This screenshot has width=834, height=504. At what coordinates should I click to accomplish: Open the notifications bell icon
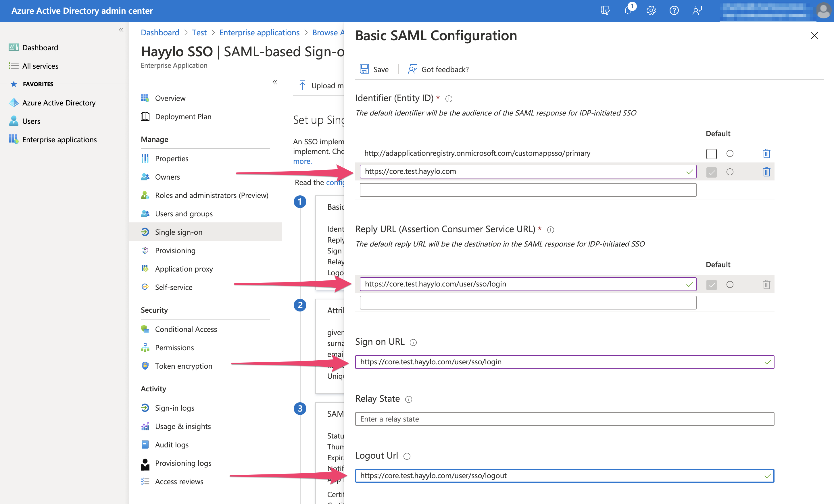tap(628, 11)
